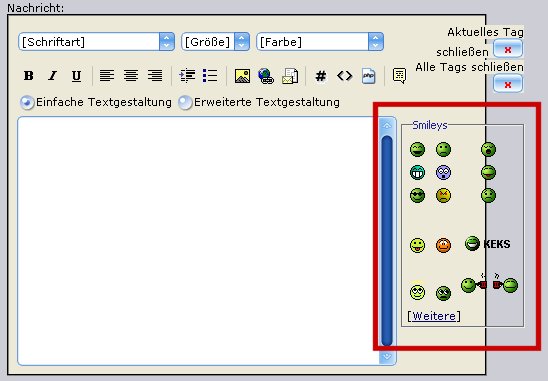Image resolution: width=548 pixels, height=381 pixels.
Task: Close current tag with Aktuelles Tag button
Action: [x=508, y=49]
